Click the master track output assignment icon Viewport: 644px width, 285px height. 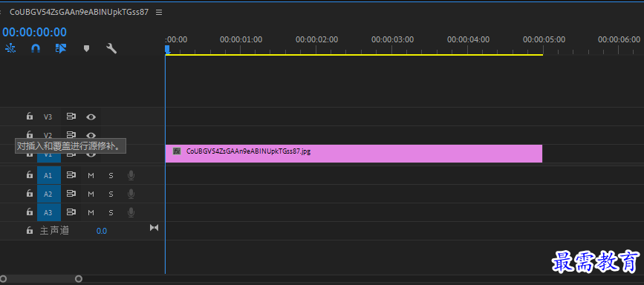click(x=154, y=228)
